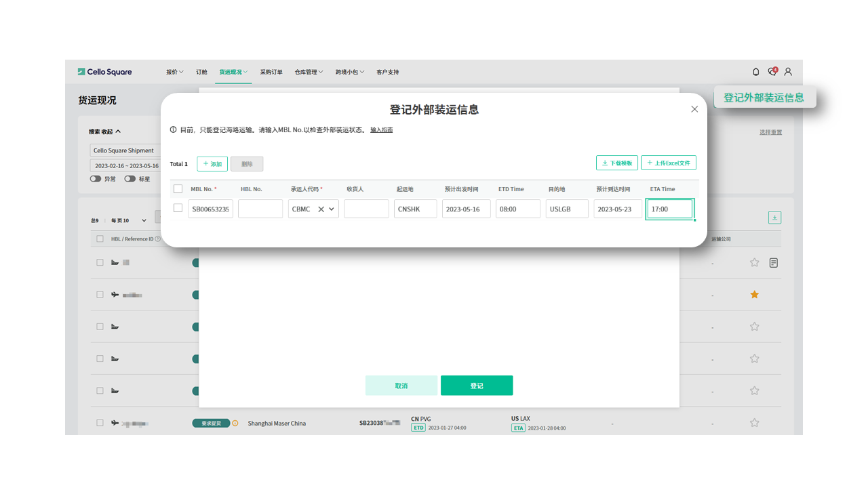
Task: Clear the CBMC carrier code selection
Action: (x=321, y=209)
